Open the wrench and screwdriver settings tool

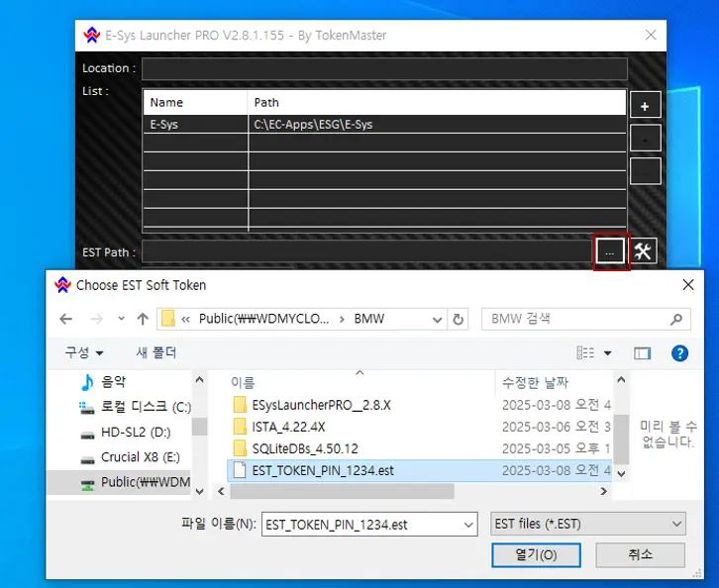click(x=644, y=251)
